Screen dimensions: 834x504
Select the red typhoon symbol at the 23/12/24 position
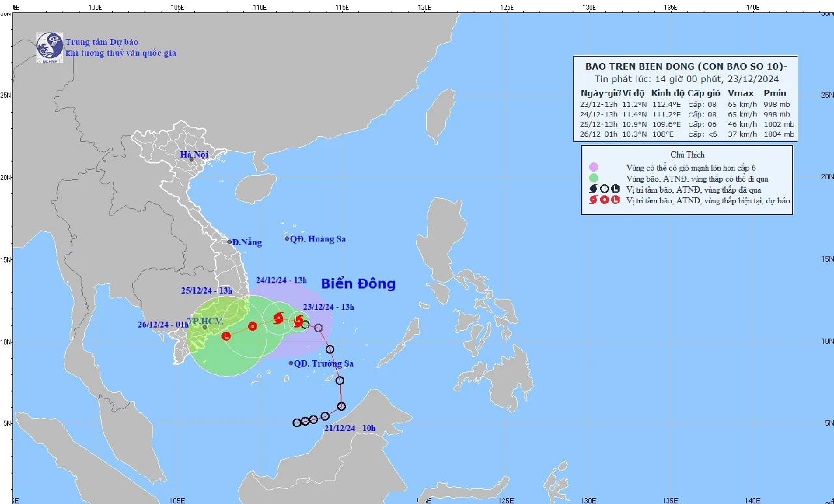[299, 320]
